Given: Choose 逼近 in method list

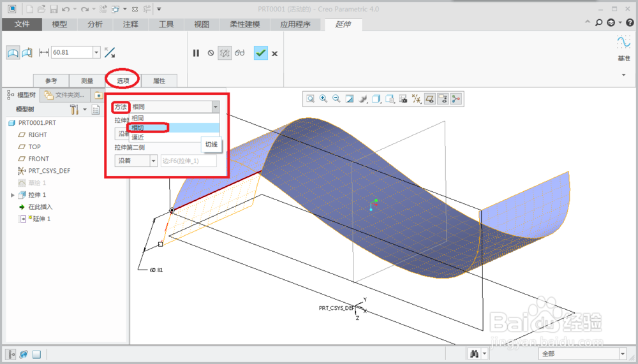Looking at the screenshot, I should [175, 138].
